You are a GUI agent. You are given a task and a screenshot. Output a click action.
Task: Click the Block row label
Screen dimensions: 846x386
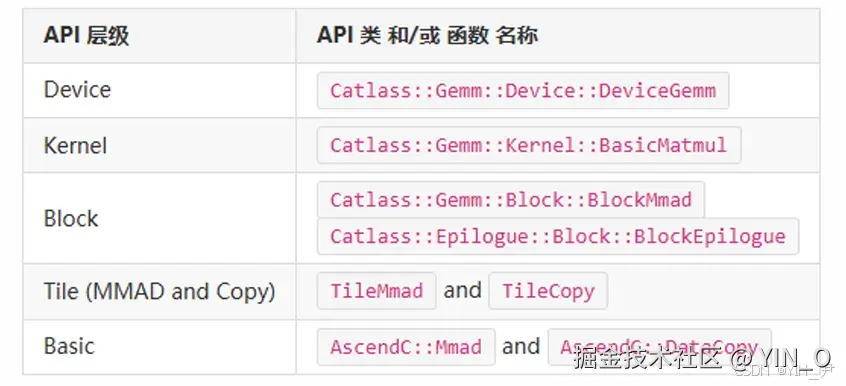pos(71,219)
